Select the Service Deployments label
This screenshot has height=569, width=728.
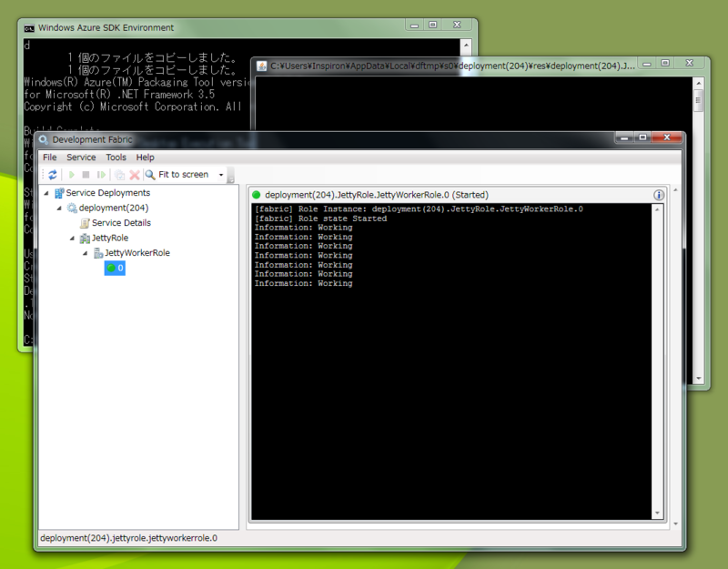[108, 193]
